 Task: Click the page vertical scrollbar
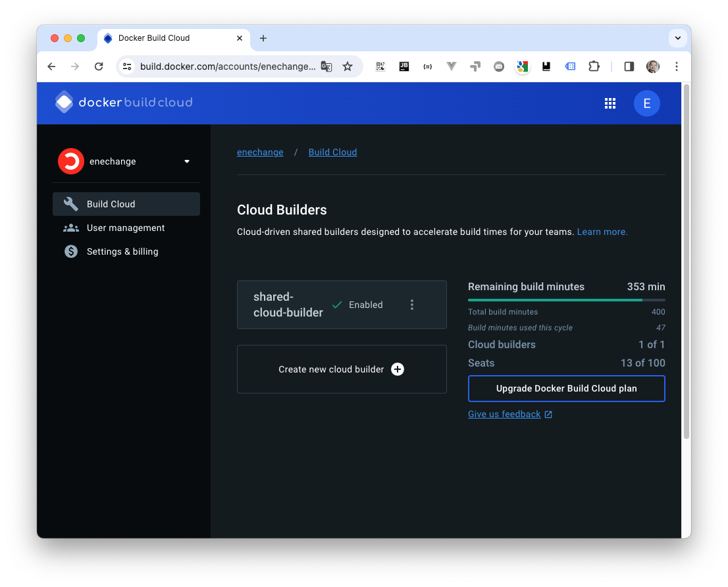pos(687,261)
